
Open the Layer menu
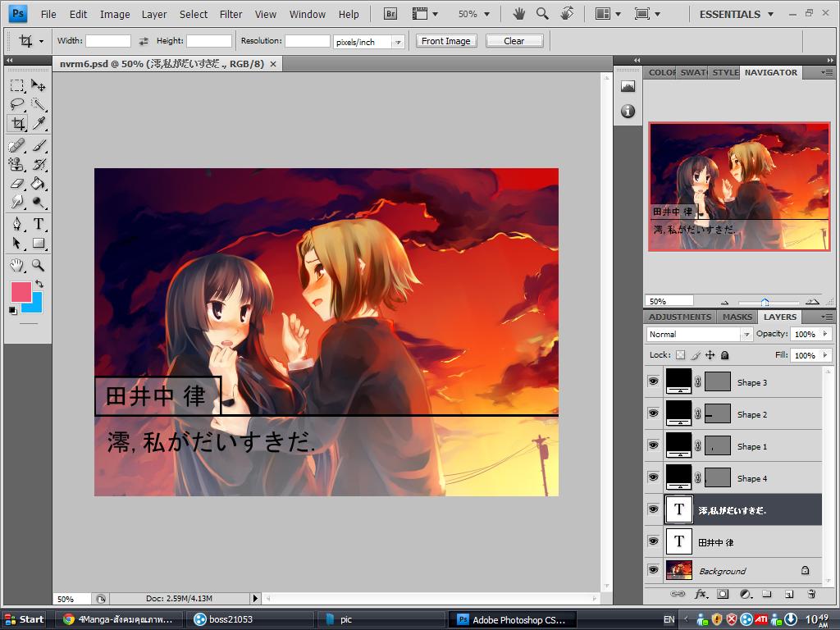click(x=154, y=15)
